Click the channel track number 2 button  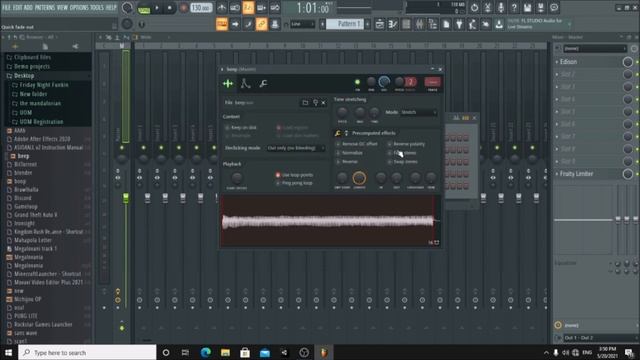(411, 82)
